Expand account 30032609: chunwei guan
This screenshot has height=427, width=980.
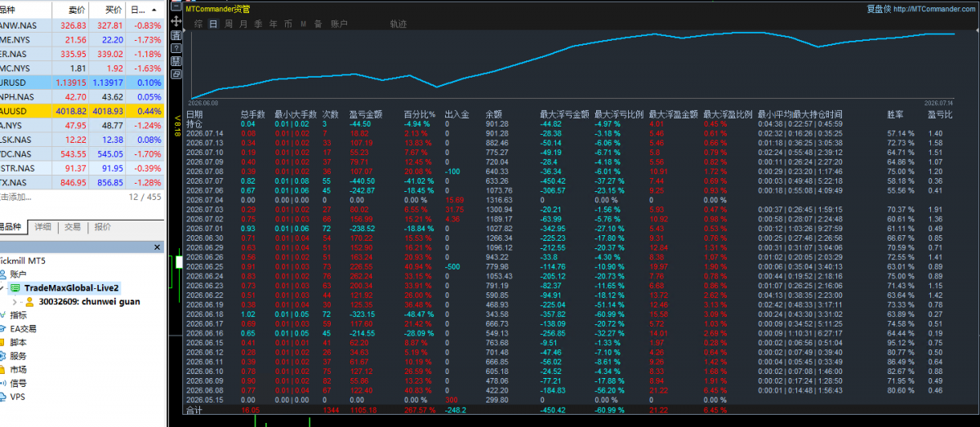pyautogui.click(x=14, y=301)
